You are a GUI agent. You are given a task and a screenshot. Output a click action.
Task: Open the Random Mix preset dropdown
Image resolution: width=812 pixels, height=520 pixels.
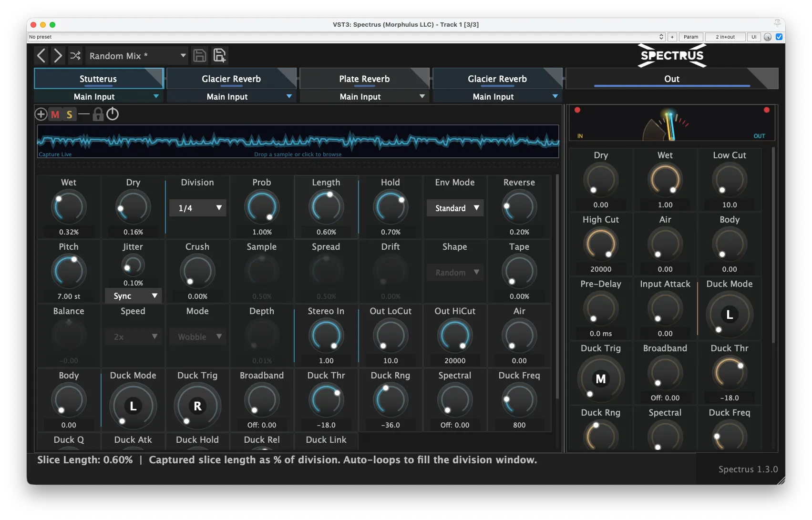(x=136, y=56)
